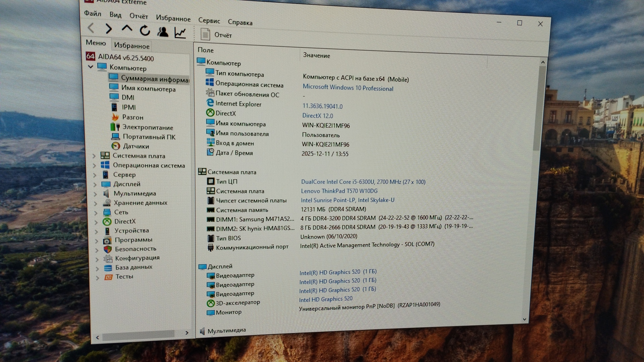The height and width of the screenshot is (362, 644).
Task: Expand the Тесты tree node
Action: (98, 278)
